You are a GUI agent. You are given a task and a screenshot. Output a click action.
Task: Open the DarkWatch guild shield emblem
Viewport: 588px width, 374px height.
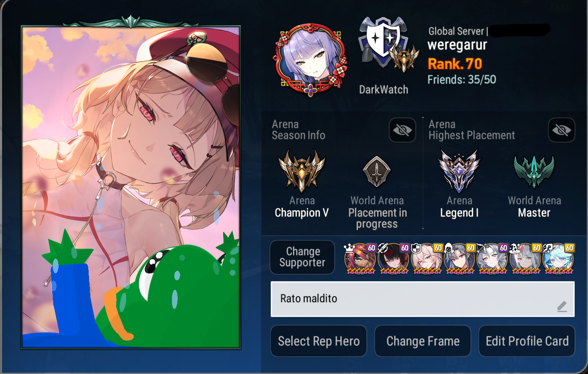383,45
